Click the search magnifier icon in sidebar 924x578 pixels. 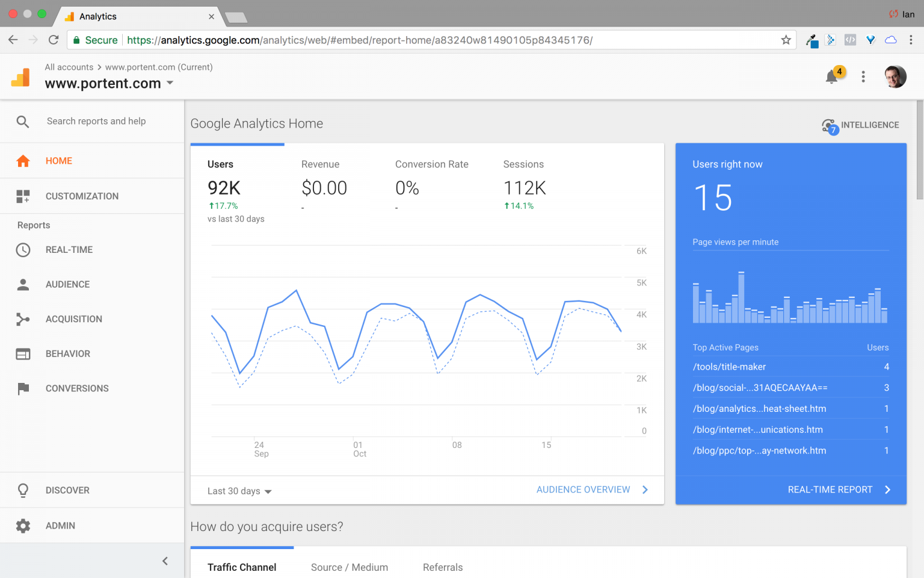point(23,122)
